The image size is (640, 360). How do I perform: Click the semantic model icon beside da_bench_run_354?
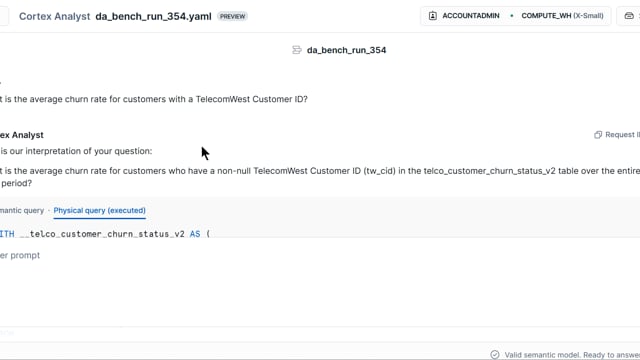point(297,50)
